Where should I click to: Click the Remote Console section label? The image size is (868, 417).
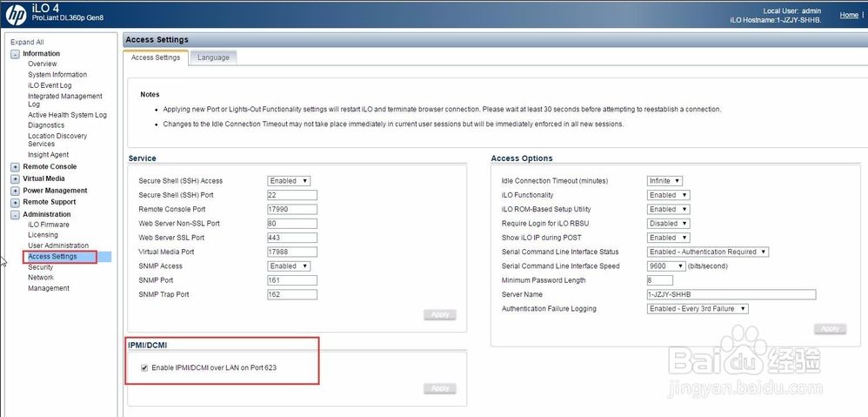(x=50, y=166)
